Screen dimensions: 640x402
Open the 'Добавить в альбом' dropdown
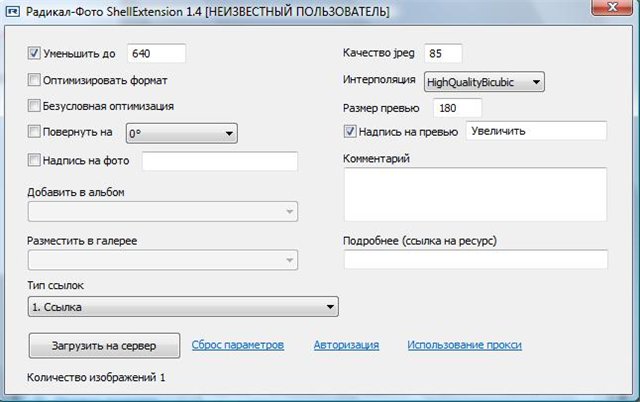pos(163,211)
